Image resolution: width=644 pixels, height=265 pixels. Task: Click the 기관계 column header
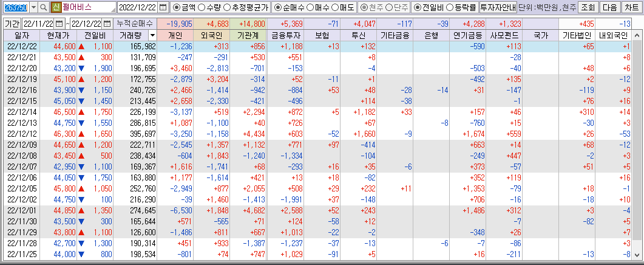[248, 36]
